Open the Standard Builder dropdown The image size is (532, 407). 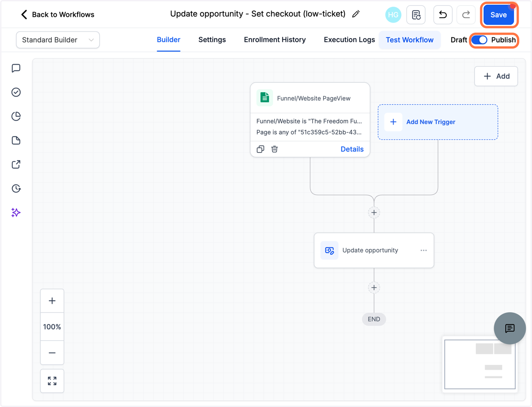tap(58, 40)
